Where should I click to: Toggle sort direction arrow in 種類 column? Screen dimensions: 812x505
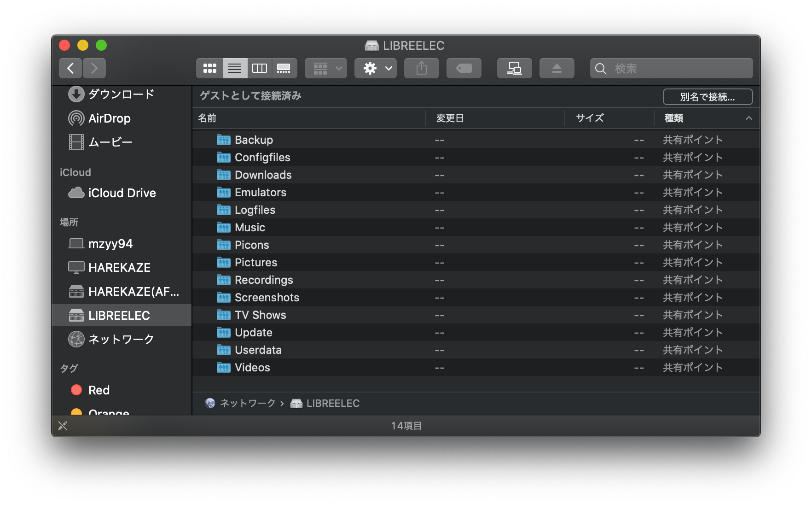[749, 118]
